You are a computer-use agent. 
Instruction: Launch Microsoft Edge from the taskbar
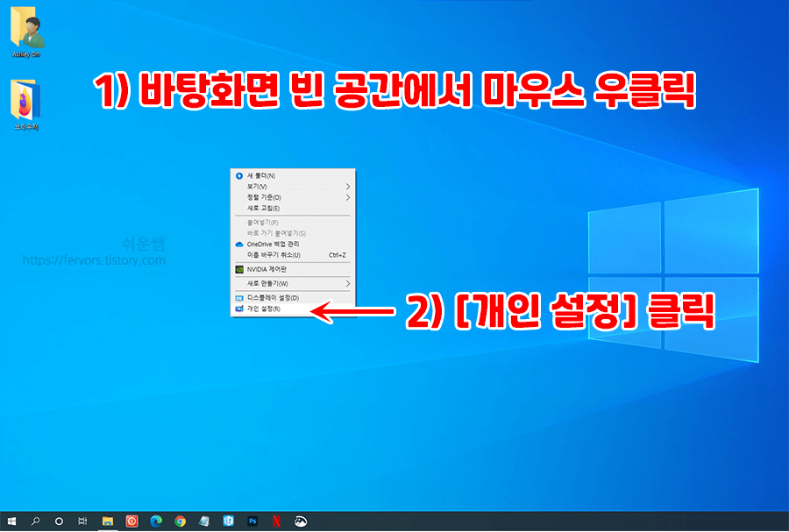156,521
